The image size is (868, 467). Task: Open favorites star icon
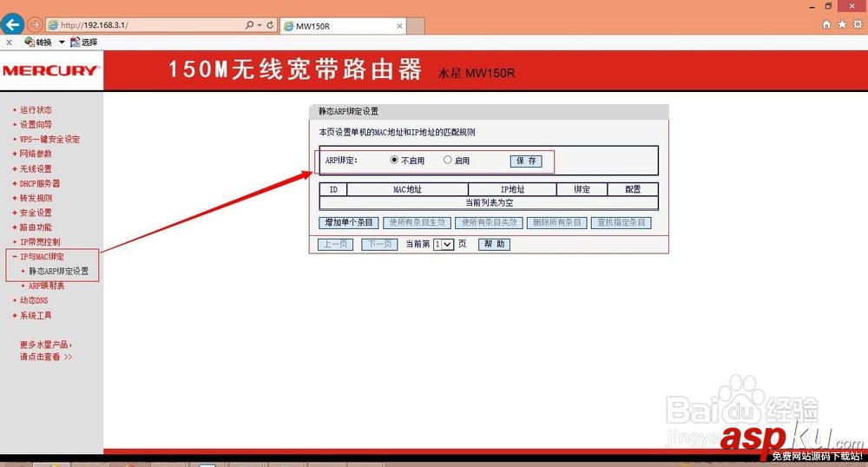click(842, 24)
